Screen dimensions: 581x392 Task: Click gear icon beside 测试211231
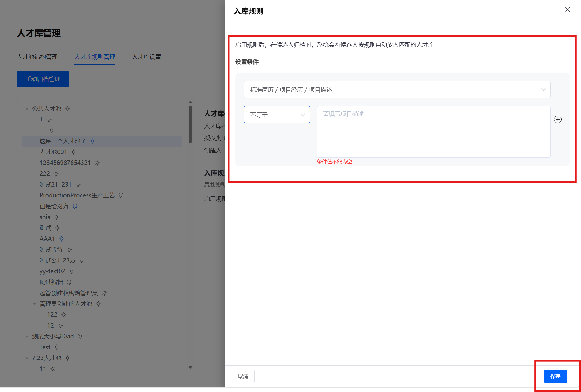[x=78, y=185]
